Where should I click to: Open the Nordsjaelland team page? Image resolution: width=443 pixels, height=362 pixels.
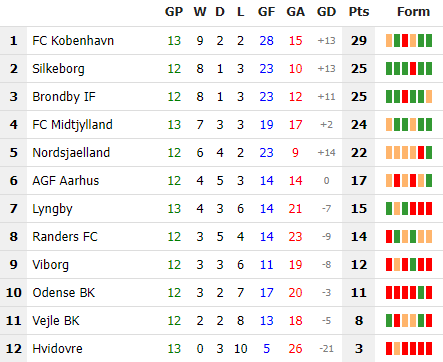coord(71,153)
